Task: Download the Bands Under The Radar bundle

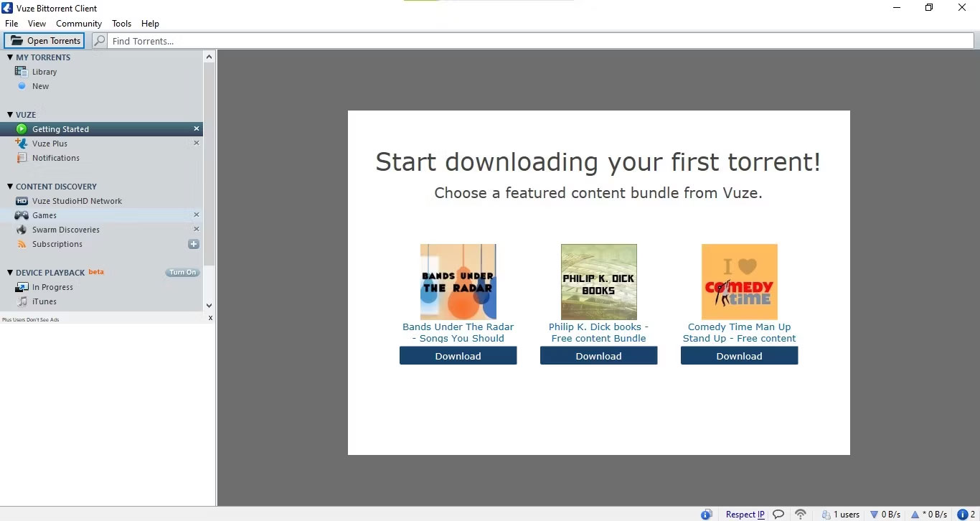Action: [x=458, y=356]
